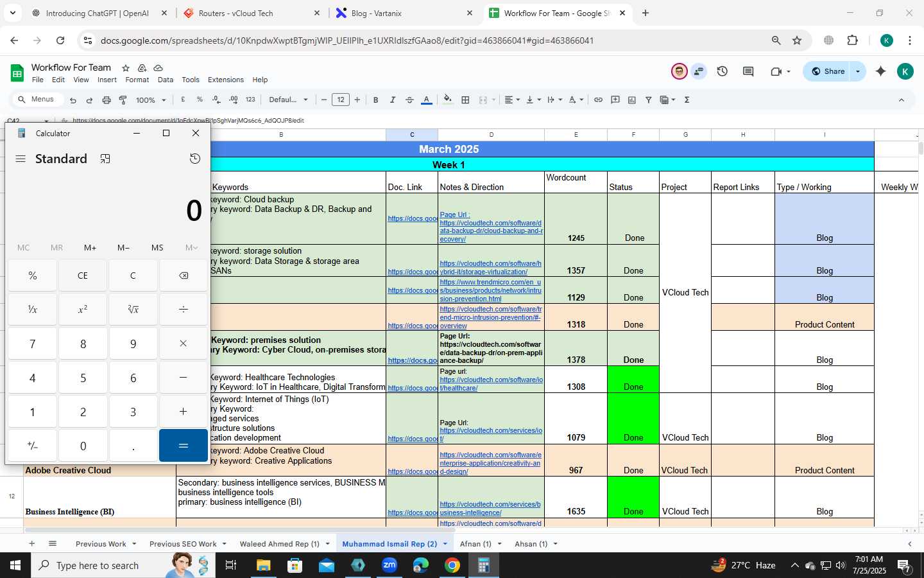This screenshot has height=578, width=924.
Task: Click the Share button
Action: [x=828, y=71]
